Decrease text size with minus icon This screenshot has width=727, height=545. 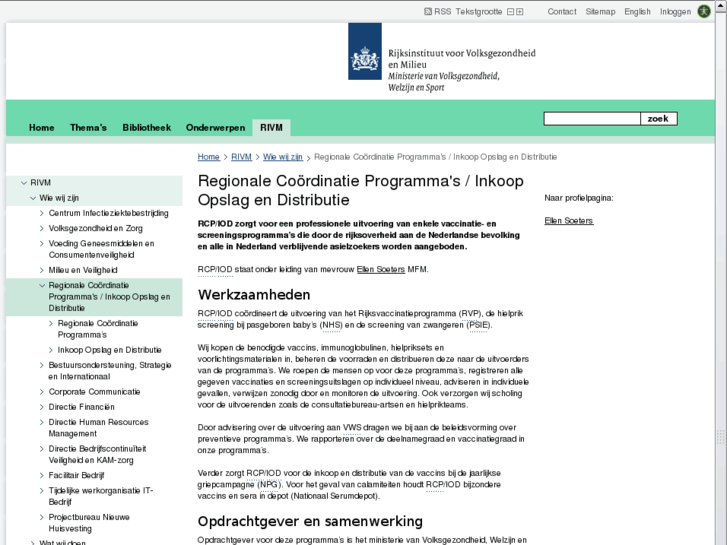tap(510, 12)
